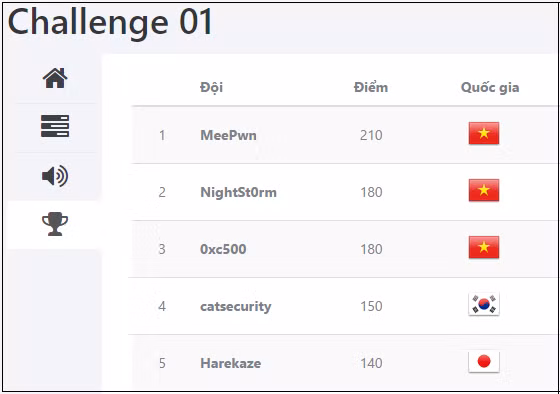Click the Japan flag for Harekaze
The width and height of the screenshot is (560, 394).
coord(484,361)
